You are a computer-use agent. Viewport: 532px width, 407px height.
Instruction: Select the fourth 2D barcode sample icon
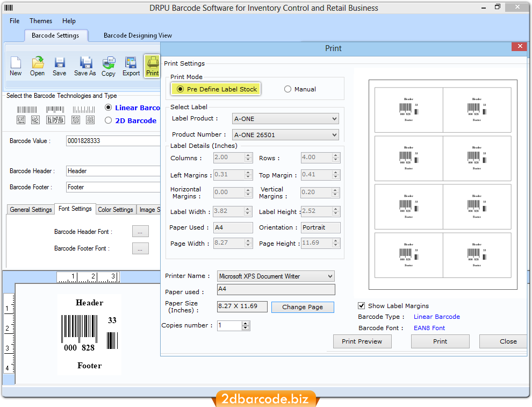click(x=76, y=120)
